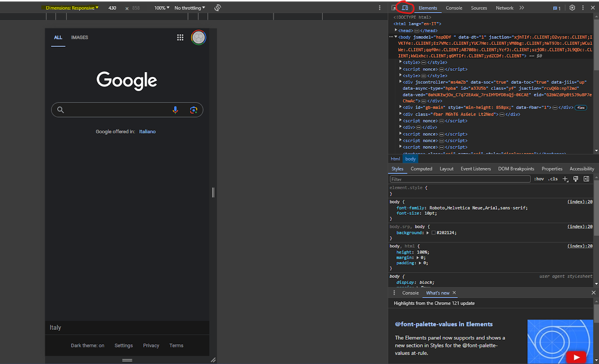
Task: Expand the div class fbar node
Action: (x=400, y=114)
